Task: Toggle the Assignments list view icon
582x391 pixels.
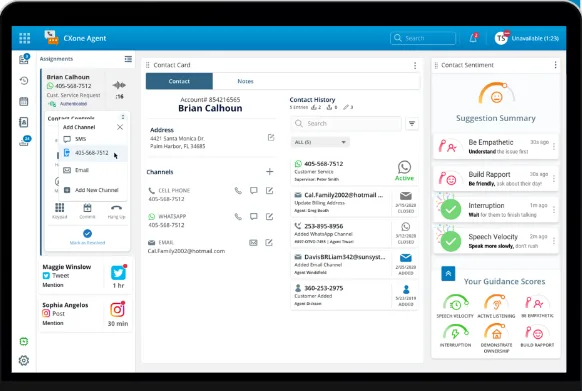Action: [128, 59]
